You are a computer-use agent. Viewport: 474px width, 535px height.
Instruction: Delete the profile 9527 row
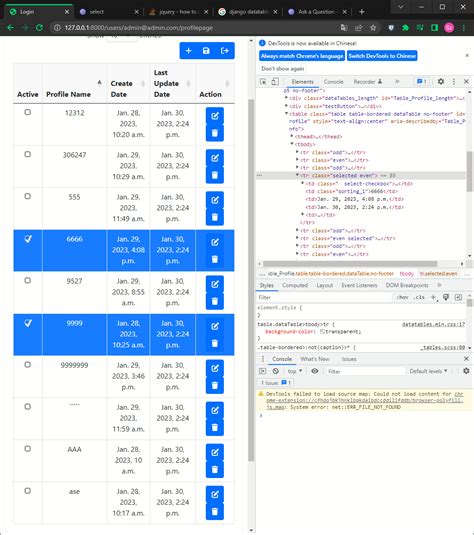point(215,301)
